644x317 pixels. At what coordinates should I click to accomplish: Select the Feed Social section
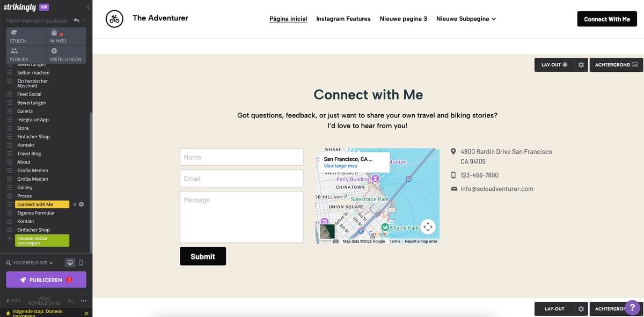[x=30, y=94]
